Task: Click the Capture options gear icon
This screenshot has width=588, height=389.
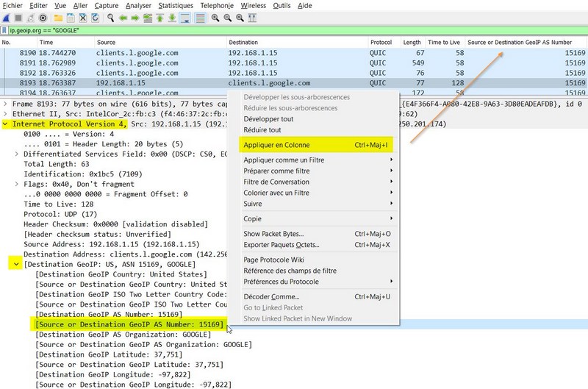Action: (43, 17)
